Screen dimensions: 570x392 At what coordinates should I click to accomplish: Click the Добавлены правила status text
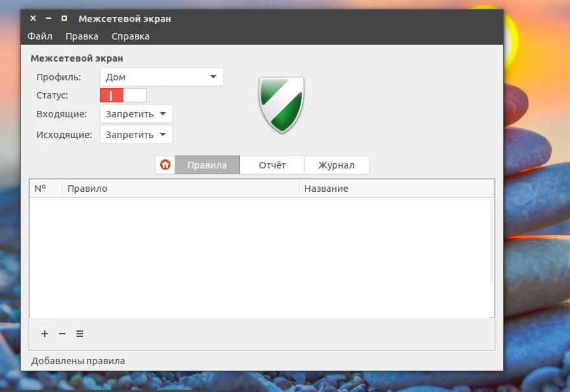[78, 361]
